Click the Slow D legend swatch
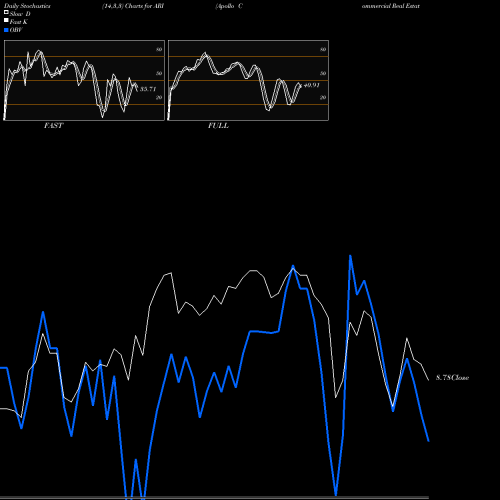The image size is (500, 500). tap(6, 12)
